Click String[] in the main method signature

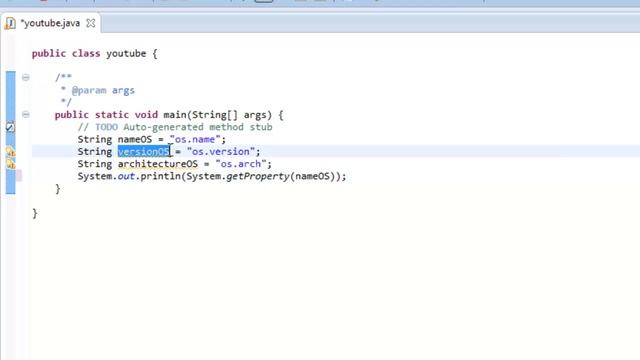[215, 115]
